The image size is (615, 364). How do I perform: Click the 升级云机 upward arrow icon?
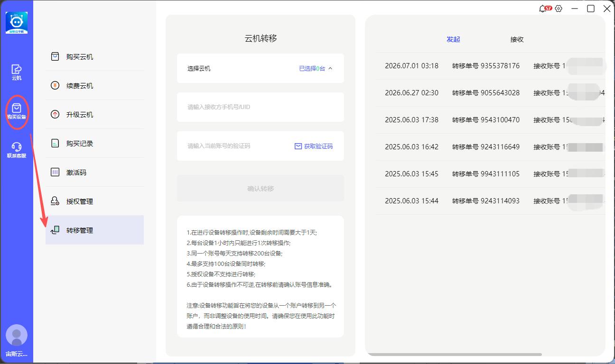[55, 114]
